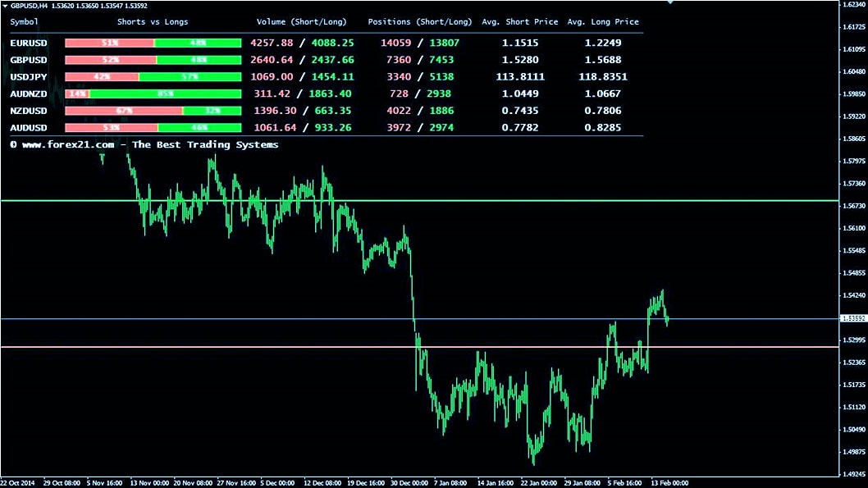The image size is (868, 488).
Task: Click AUDUSD long volume 933.26
Action: pos(333,127)
